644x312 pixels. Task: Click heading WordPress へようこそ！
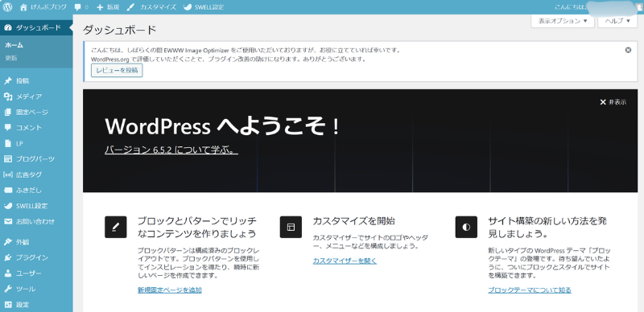(x=223, y=126)
